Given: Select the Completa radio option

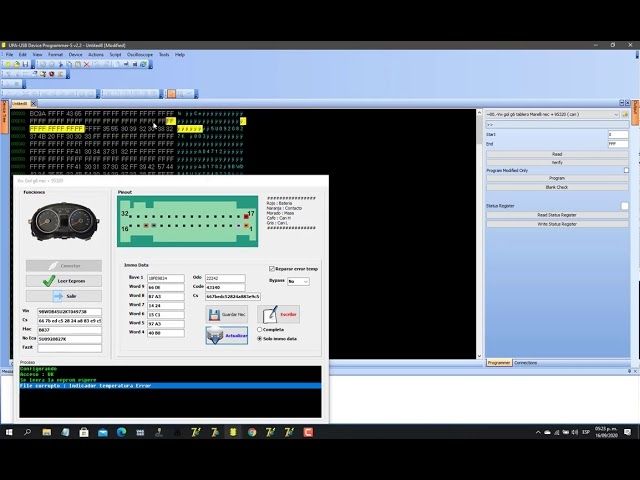Looking at the screenshot, I should pyautogui.click(x=260, y=329).
